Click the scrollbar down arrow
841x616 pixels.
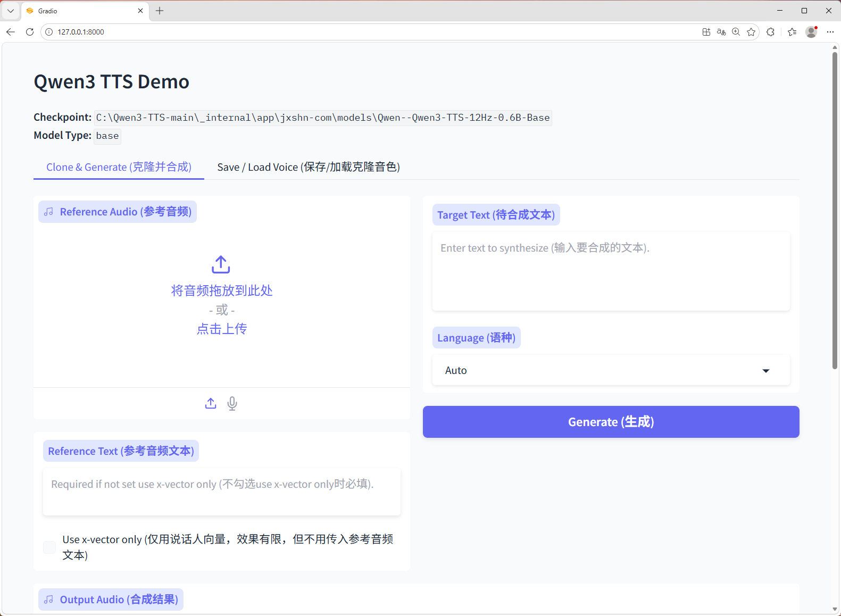tap(835, 610)
